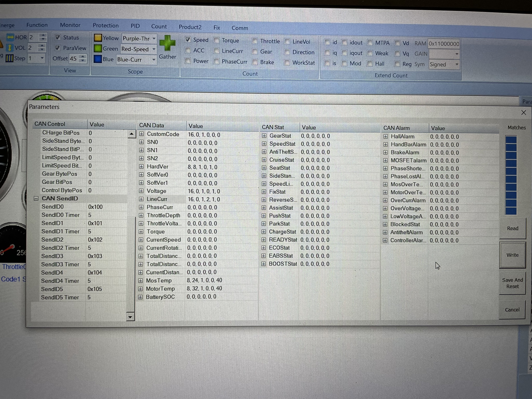The image size is (532, 399).
Task: Enable the Torque checkbox
Action: [216, 40]
